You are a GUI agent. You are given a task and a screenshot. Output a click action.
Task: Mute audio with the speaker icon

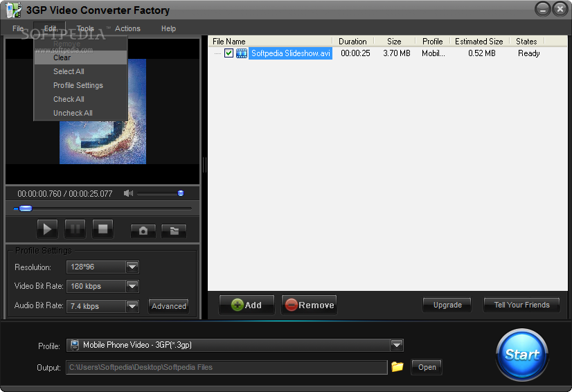(128, 193)
